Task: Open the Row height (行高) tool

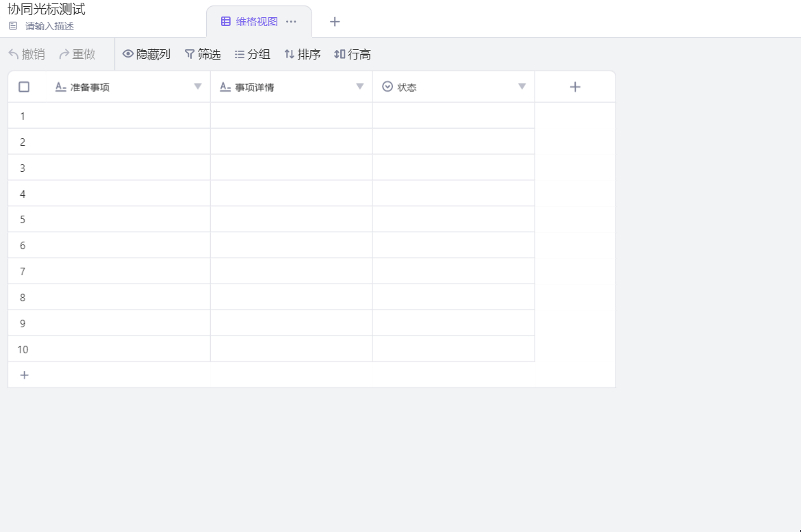Action: 352,53
